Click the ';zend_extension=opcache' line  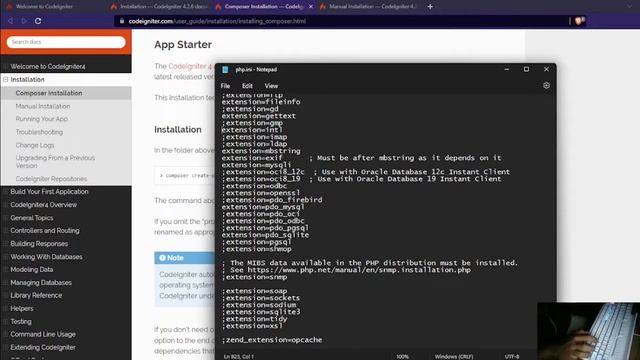[x=272, y=340]
